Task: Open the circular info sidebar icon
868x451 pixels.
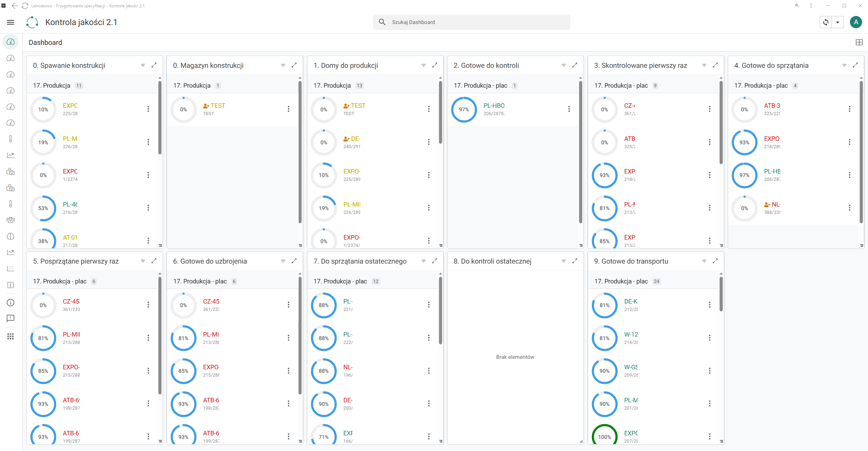Action: tap(10, 303)
